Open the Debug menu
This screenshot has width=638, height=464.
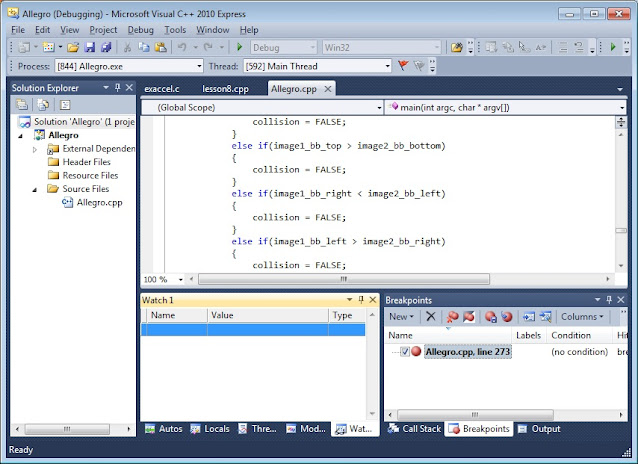[141, 30]
